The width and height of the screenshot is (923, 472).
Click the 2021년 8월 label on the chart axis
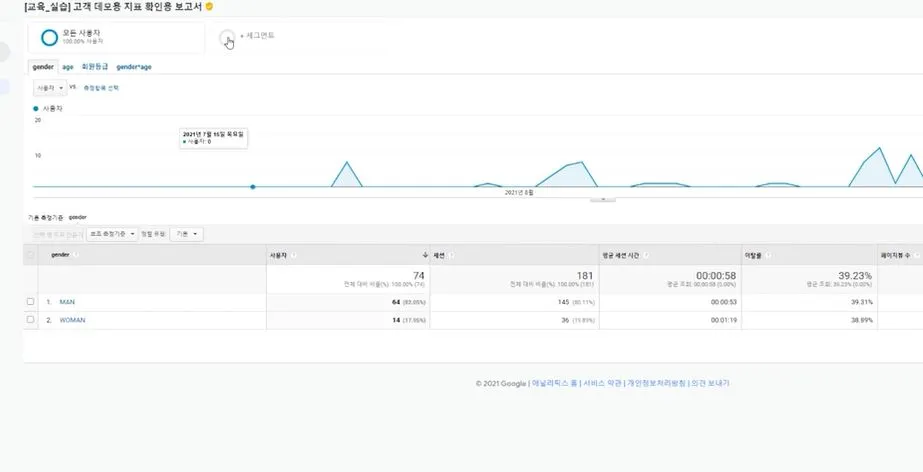coord(519,192)
